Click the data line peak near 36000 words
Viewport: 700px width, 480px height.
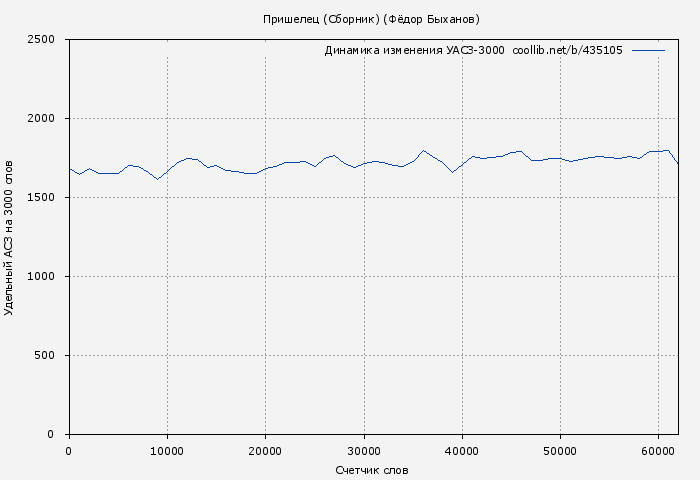[x=424, y=151]
